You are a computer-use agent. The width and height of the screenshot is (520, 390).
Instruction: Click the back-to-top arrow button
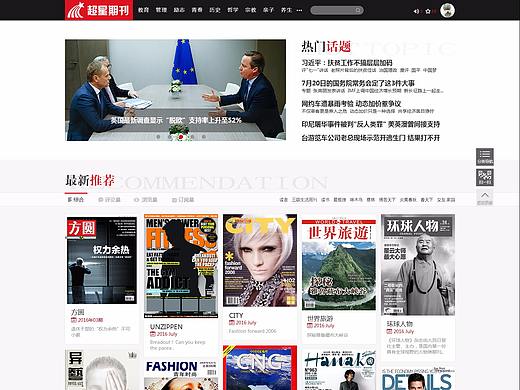tap(485, 197)
